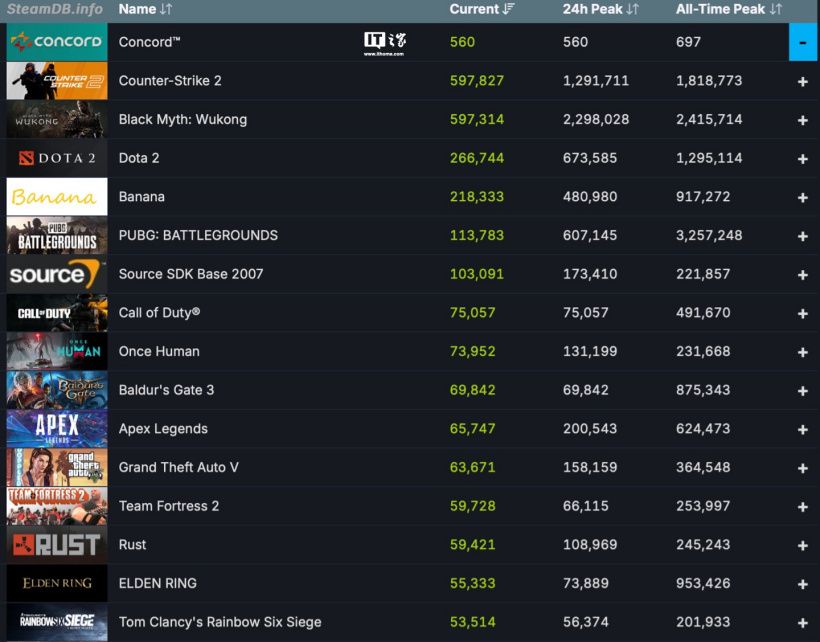Select the Counter-Strike 2 thumbnail icon
This screenshot has width=820, height=642.
tap(56, 81)
